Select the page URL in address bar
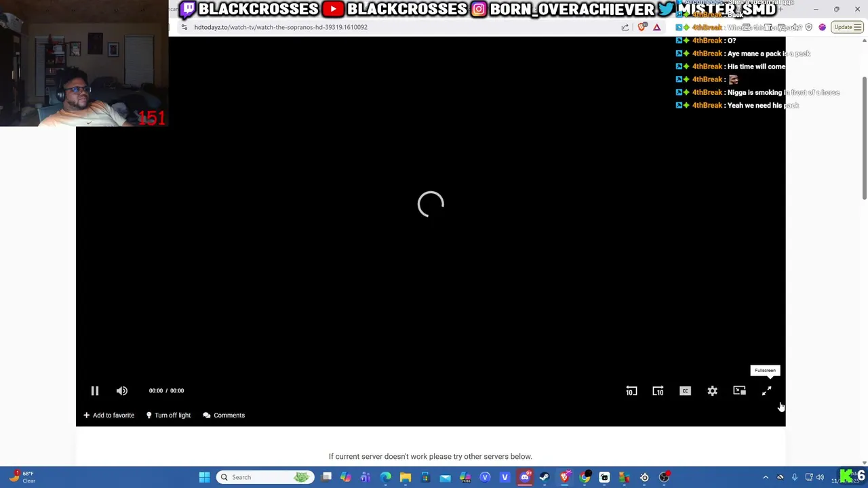The width and height of the screenshot is (868, 488). [x=281, y=27]
